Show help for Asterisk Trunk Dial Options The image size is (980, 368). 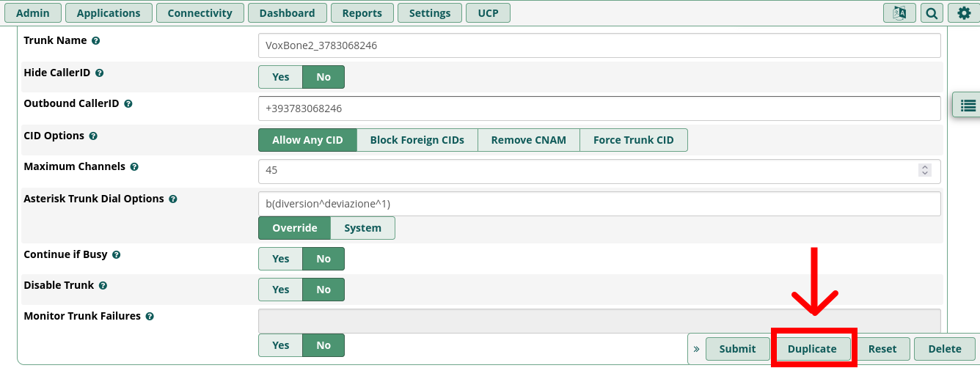(173, 199)
